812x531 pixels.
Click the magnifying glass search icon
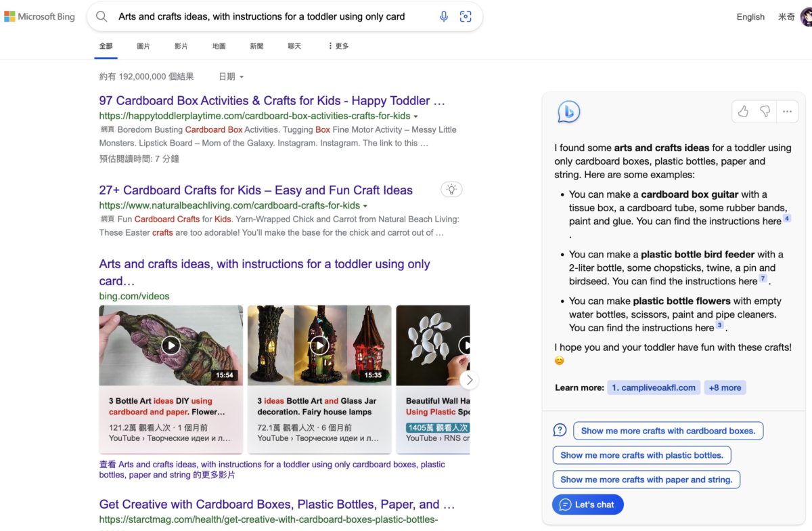101,16
